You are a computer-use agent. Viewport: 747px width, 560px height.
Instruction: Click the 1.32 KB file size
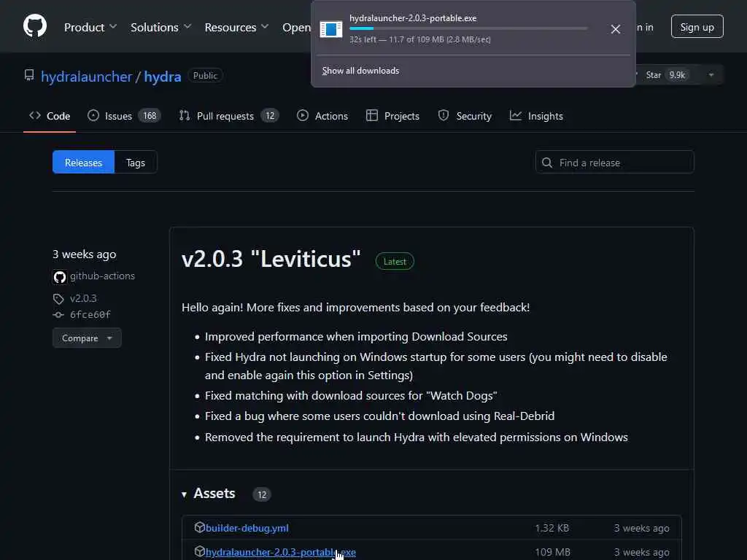pos(551,528)
